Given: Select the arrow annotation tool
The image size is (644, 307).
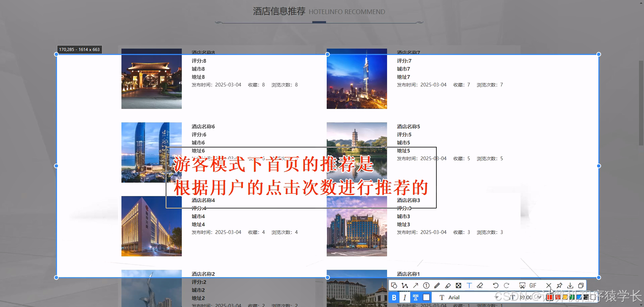Looking at the screenshot, I should [x=416, y=286].
